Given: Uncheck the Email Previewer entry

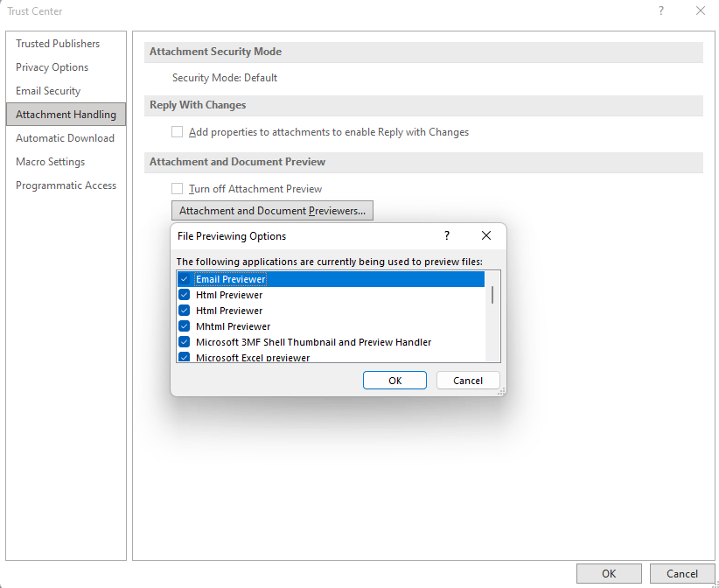Looking at the screenshot, I should tap(184, 278).
